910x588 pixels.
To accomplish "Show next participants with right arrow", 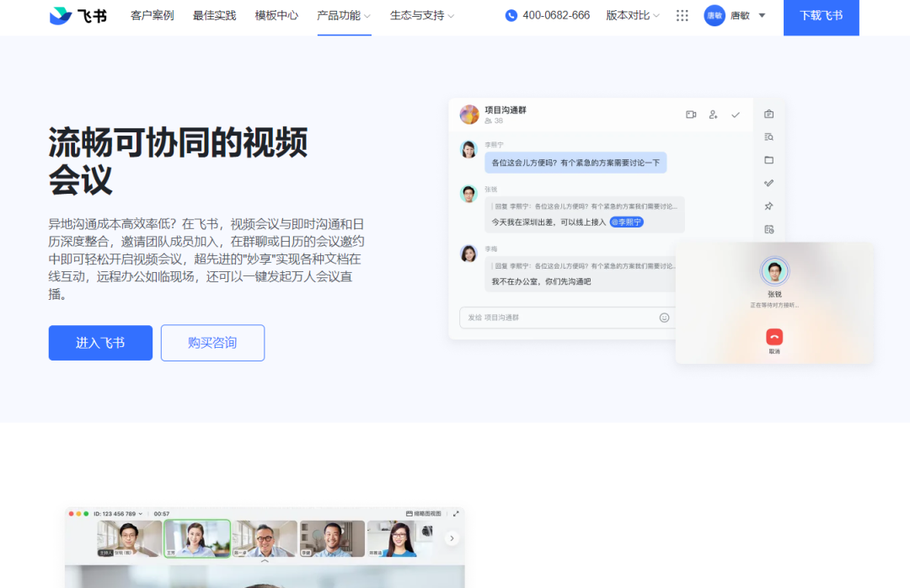I will [452, 538].
